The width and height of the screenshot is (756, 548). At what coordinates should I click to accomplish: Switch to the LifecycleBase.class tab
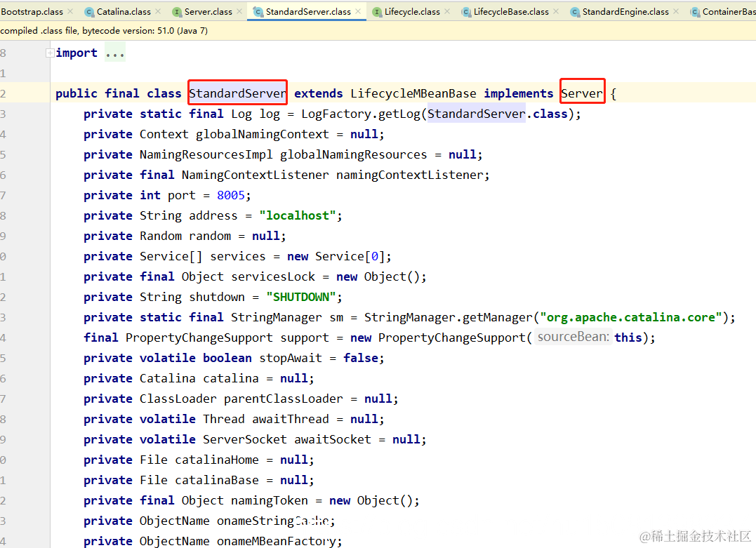click(511, 11)
